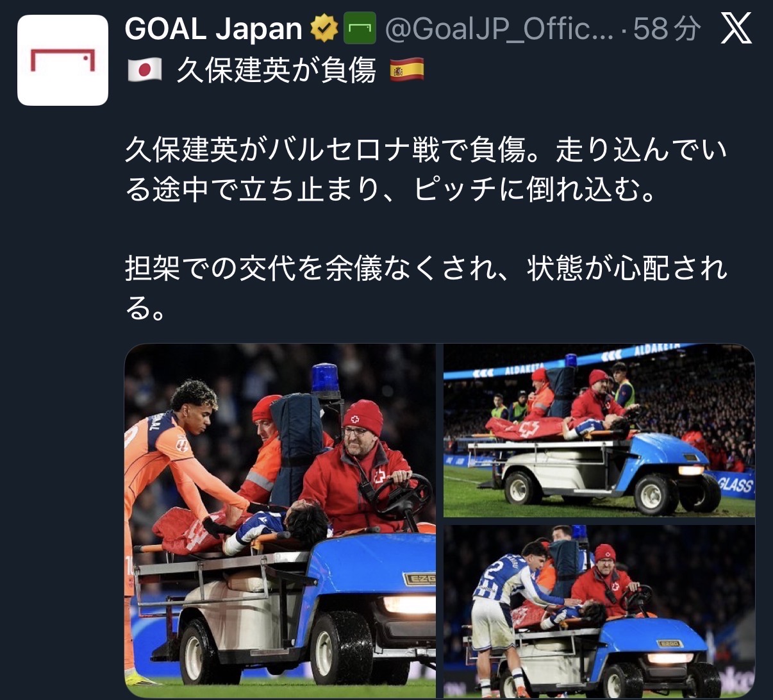The image size is (773, 700).
Task: Click the Spain flag emoji
Action: click(x=406, y=71)
